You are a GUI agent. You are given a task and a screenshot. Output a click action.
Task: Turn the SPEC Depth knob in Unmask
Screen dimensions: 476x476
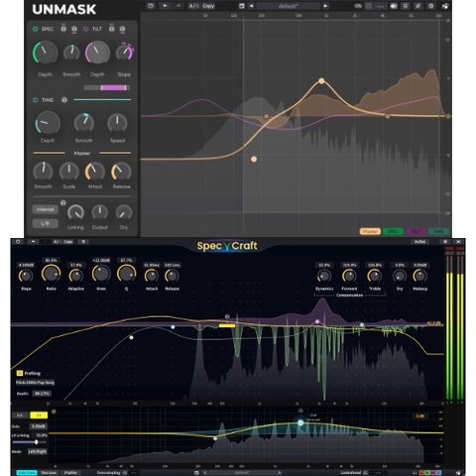point(46,53)
